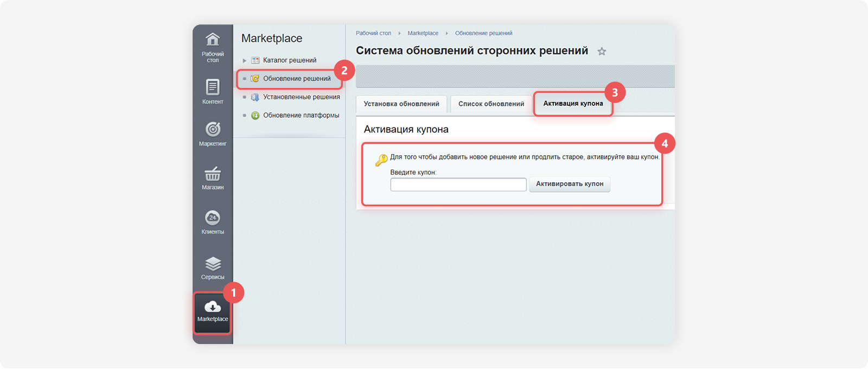Open the Сервисы layers icon
This screenshot has width=868, height=369.
213,264
